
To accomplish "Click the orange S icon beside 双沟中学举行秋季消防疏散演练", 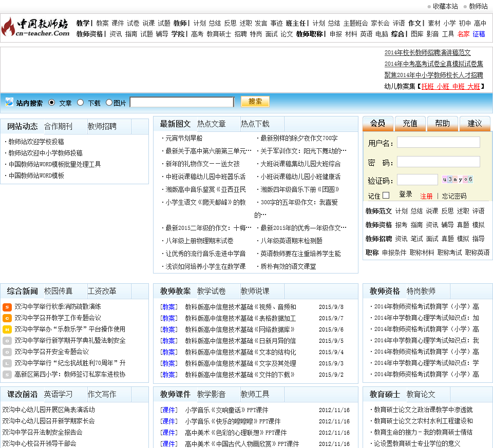I will click(7, 307).
